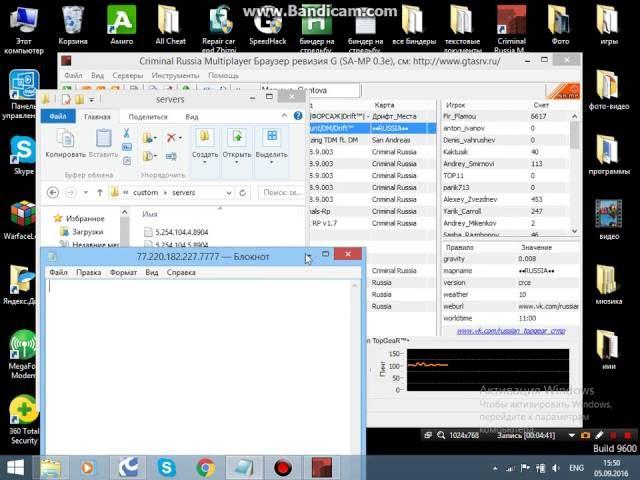This screenshot has width=640, height=480.
Task: Switch to the Главная ribbon tab
Action: click(97, 117)
